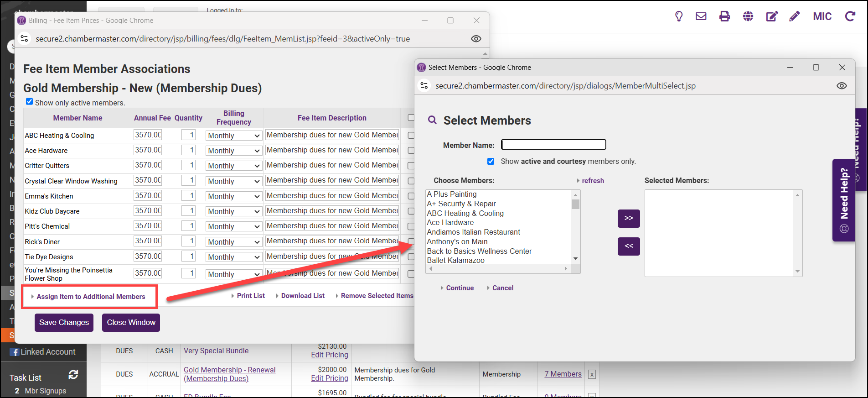Select Andiamos Italian Restaurant in Choose Members list

coord(473,232)
